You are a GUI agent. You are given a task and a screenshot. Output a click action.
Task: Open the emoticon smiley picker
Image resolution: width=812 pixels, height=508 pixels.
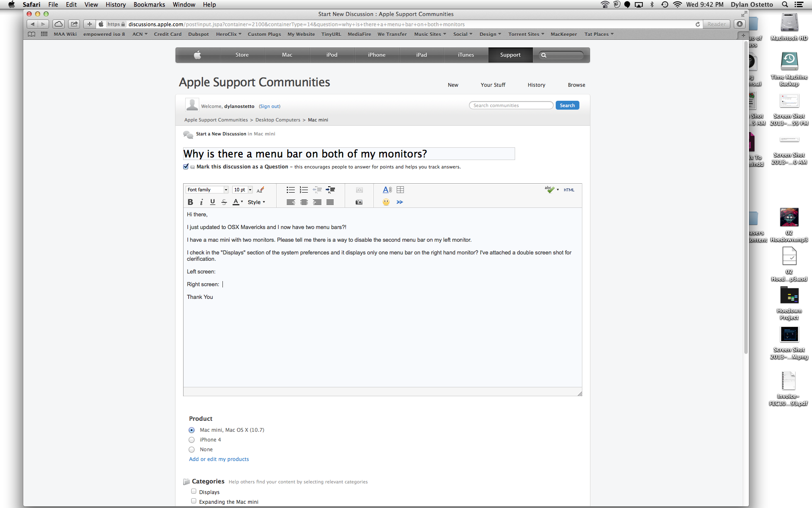coord(386,202)
